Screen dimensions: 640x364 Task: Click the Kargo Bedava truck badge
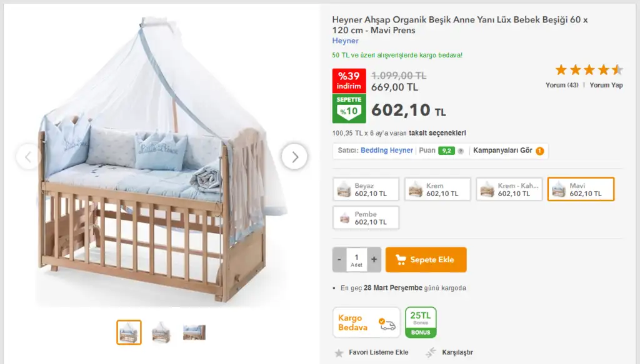click(366, 322)
